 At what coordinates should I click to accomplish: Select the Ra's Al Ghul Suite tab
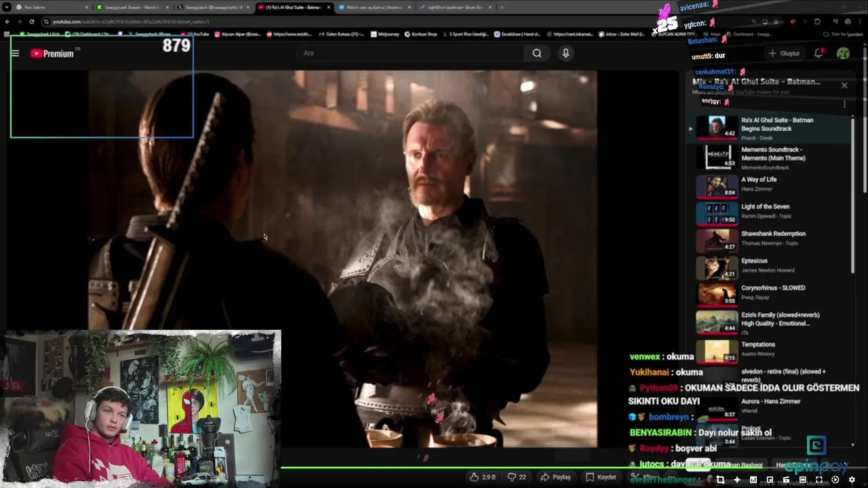coord(294,7)
